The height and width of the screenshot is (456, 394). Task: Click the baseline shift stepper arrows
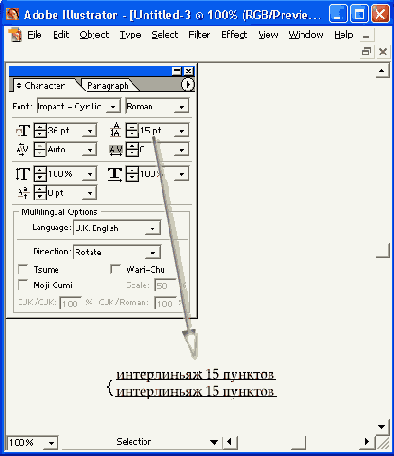pyautogui.click(x=40, y=193)
